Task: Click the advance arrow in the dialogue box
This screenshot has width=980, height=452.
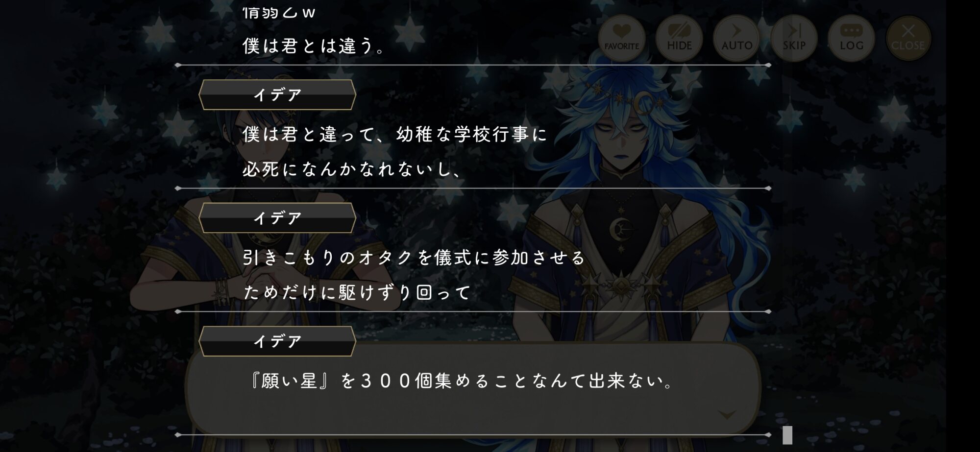Action: pyautogui.click(x=727, y=415)
